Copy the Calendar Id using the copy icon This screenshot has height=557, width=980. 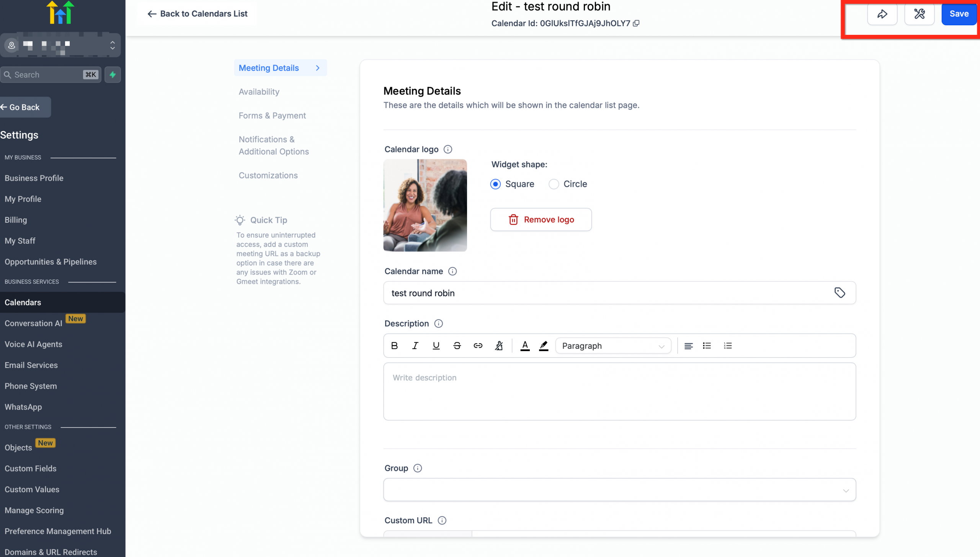pyautogui.click(x=636, y=23)
